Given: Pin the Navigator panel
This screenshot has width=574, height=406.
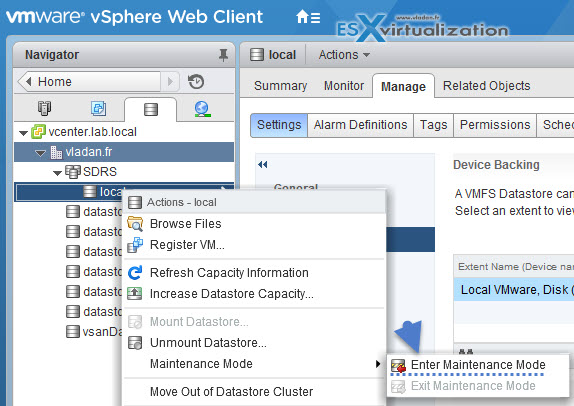Looking at the screenshot, I should [223, 55].
